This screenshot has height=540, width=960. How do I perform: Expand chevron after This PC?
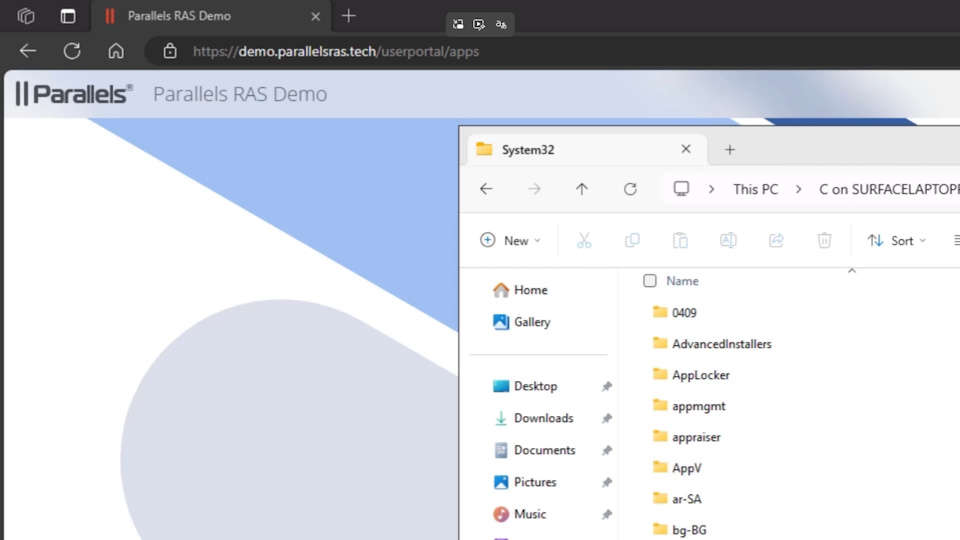(798, 189)
